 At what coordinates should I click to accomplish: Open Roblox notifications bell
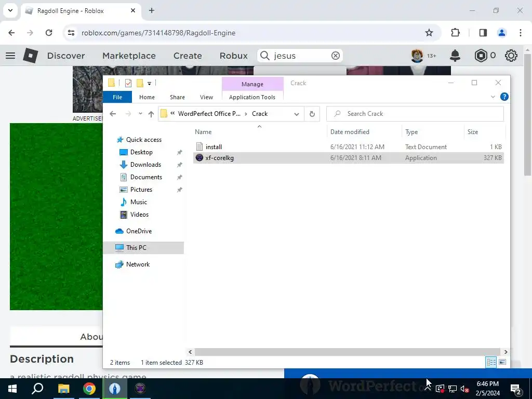(455, 56)
